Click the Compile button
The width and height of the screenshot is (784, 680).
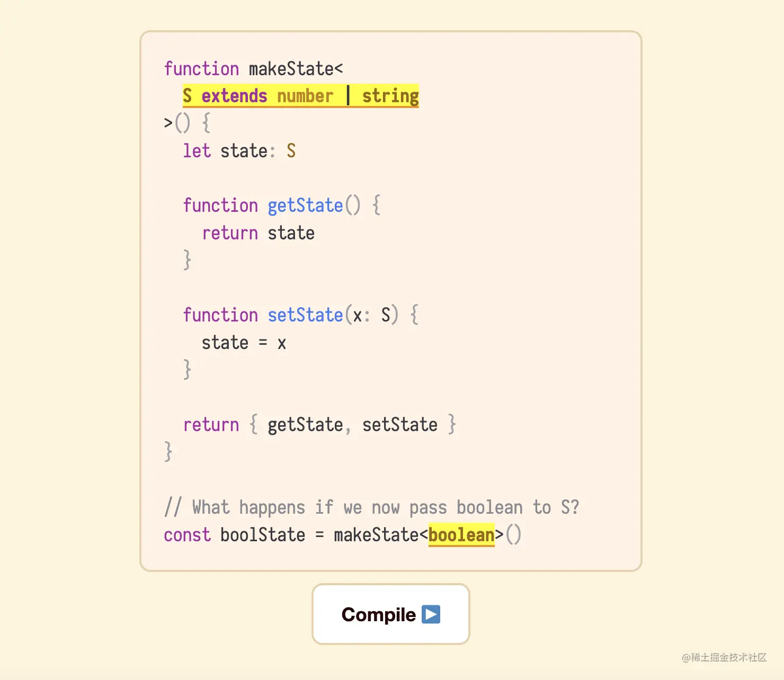(x=391, y=614)
